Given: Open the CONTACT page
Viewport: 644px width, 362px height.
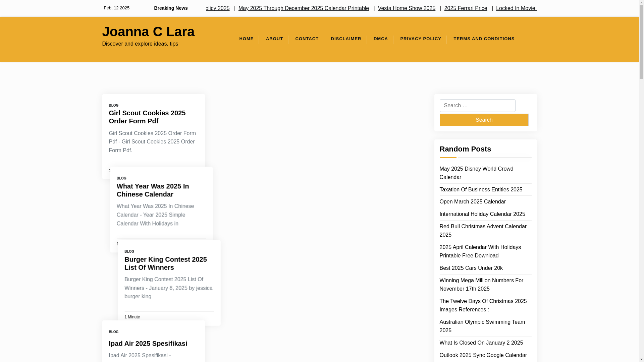Looking at the screenshot, I should 307,39.
